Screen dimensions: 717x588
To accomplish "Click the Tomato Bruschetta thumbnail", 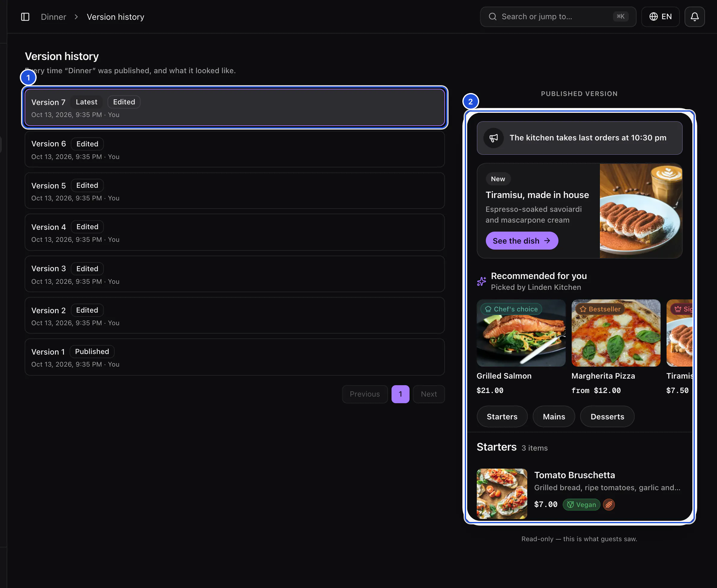I will 502,494.
